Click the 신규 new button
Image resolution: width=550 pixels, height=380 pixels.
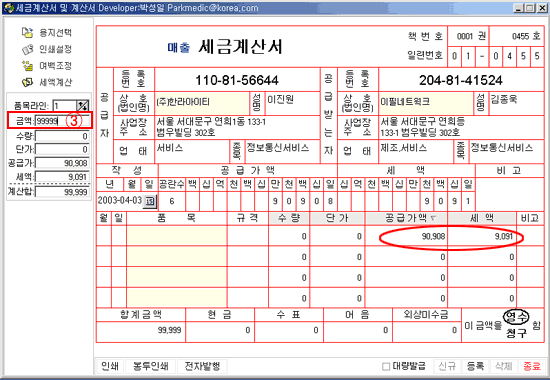[x=447, y=366]
